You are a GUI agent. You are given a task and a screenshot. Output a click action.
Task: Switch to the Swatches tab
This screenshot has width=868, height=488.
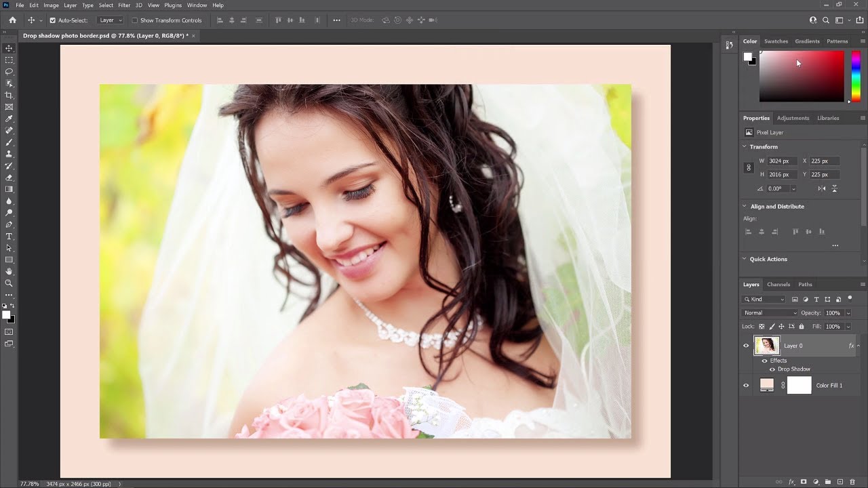tap(776, 41)
